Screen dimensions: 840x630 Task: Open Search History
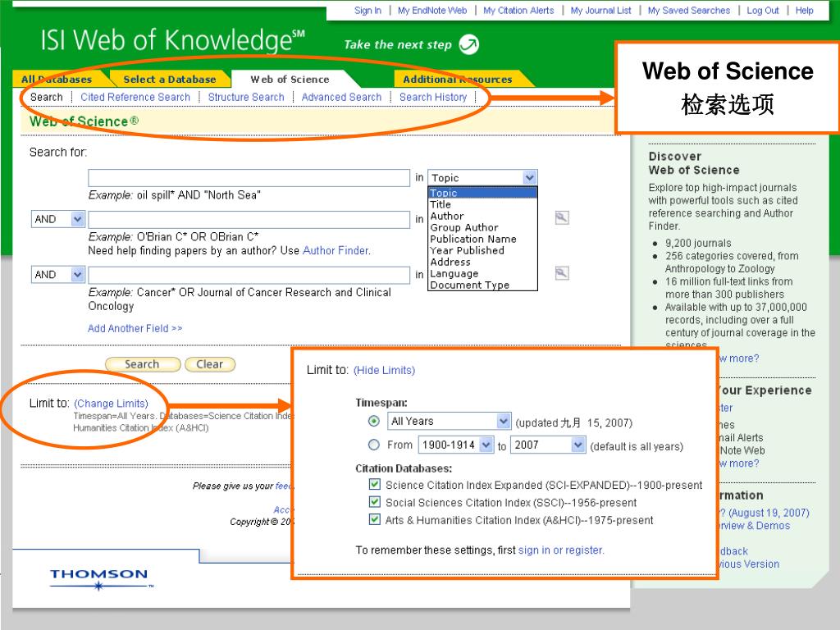[433, 97]
